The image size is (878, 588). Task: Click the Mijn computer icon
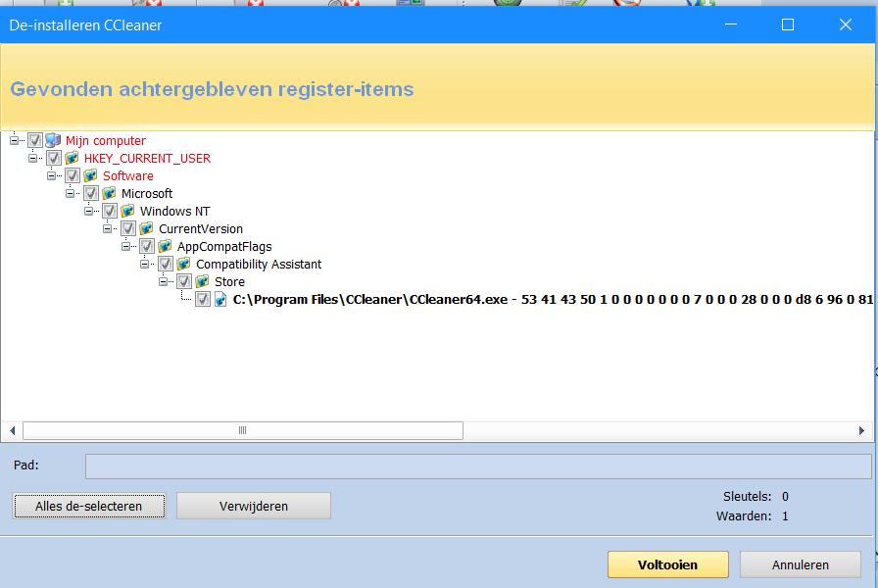53,140
